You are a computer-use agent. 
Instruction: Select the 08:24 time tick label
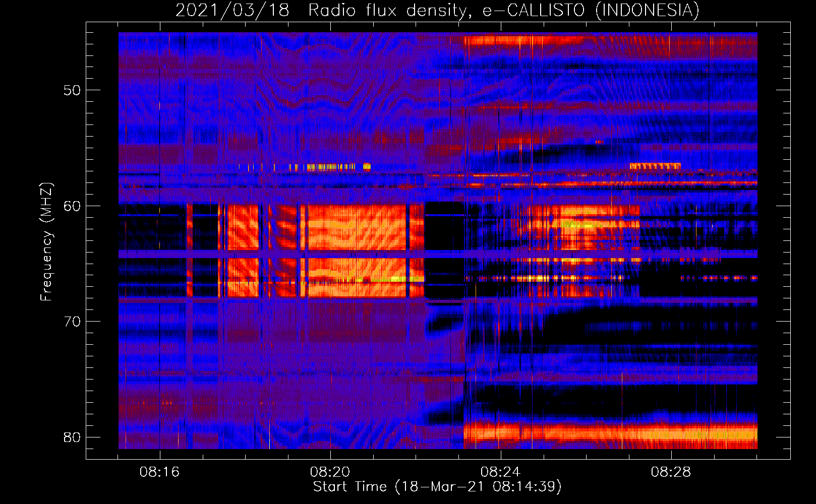point(500,472)
